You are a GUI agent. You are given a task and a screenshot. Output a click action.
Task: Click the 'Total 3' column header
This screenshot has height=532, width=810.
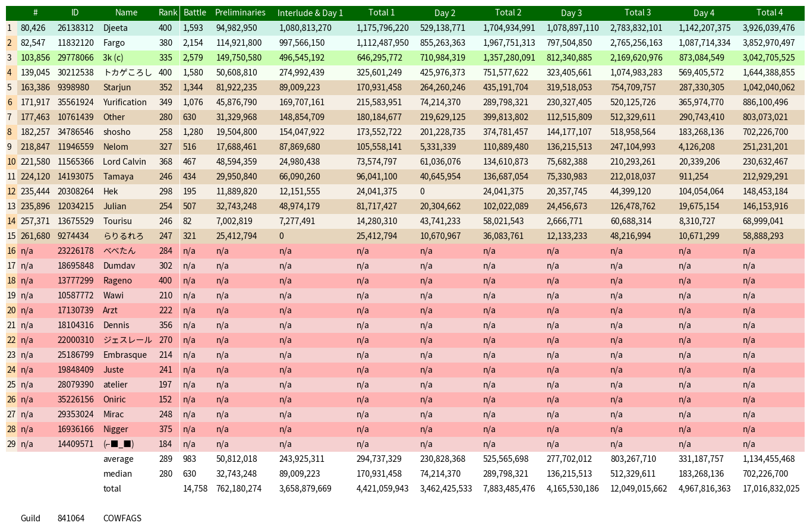[638, 12]
